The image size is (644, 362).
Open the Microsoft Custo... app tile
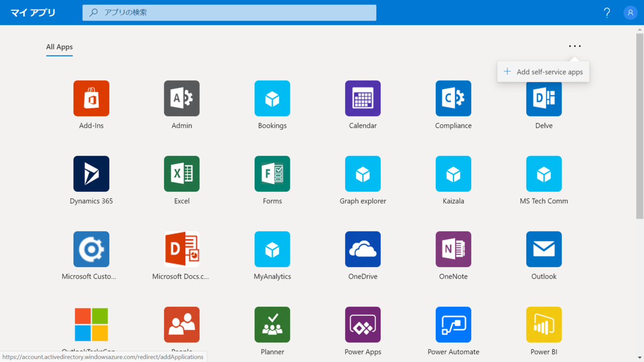click(x=91, y=249)
